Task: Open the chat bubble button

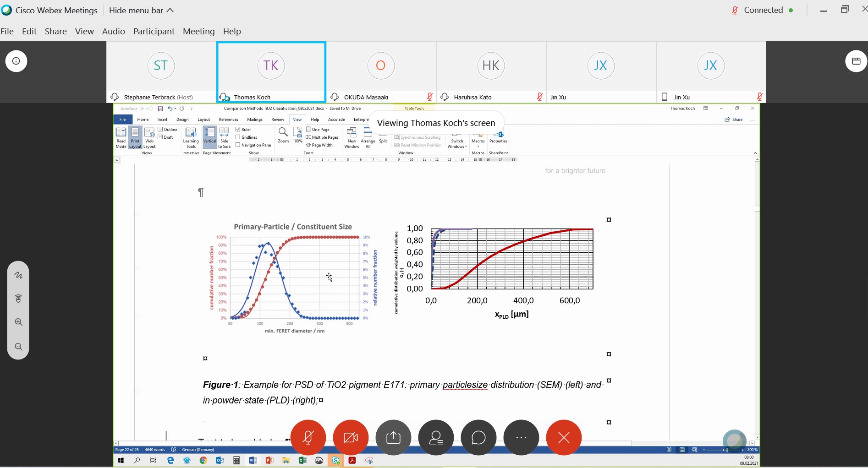Action: click(x=478, y=438)
